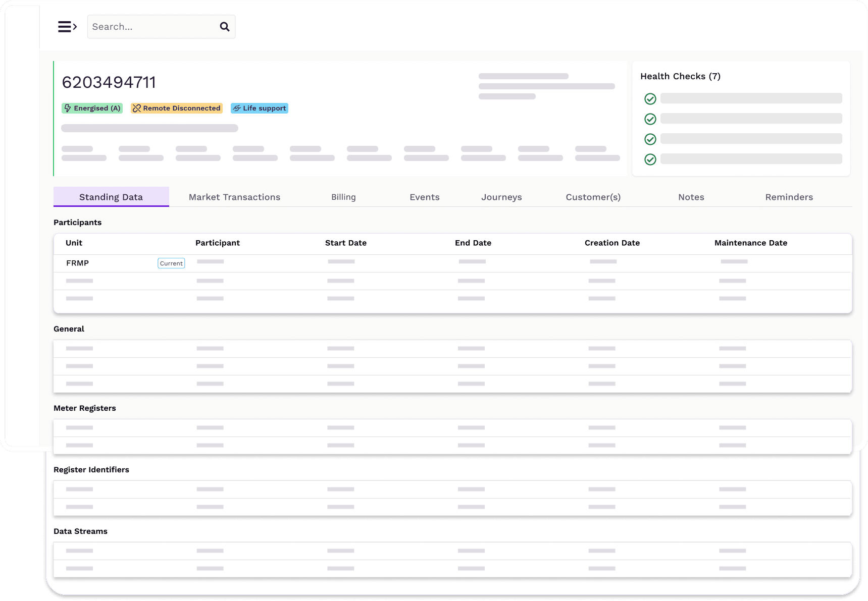Click the bottom Health Check checkmark icon
Screen dimensions: 868x601
click(x=650, y=159)
